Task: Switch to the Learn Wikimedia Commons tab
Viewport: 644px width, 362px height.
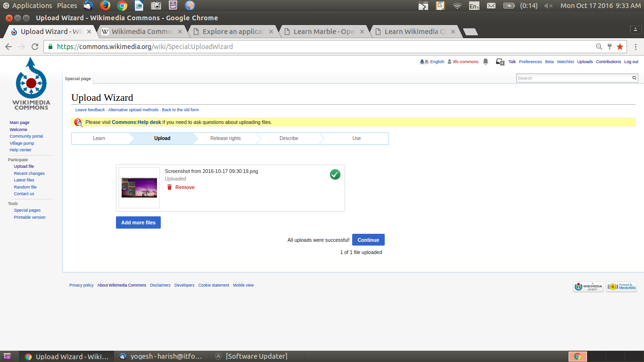Action: pos(415,32)
